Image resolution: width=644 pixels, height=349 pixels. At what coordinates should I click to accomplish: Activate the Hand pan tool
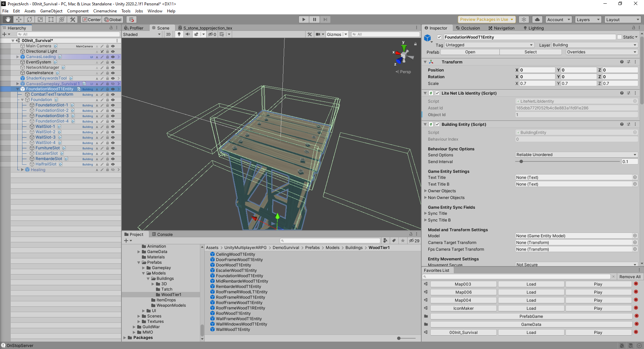(7, 19)
